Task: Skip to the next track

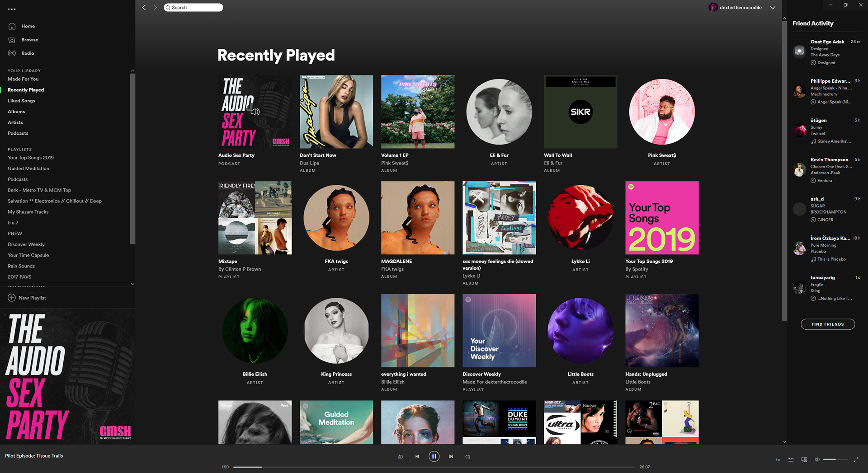Action: (x=451, y=457)
